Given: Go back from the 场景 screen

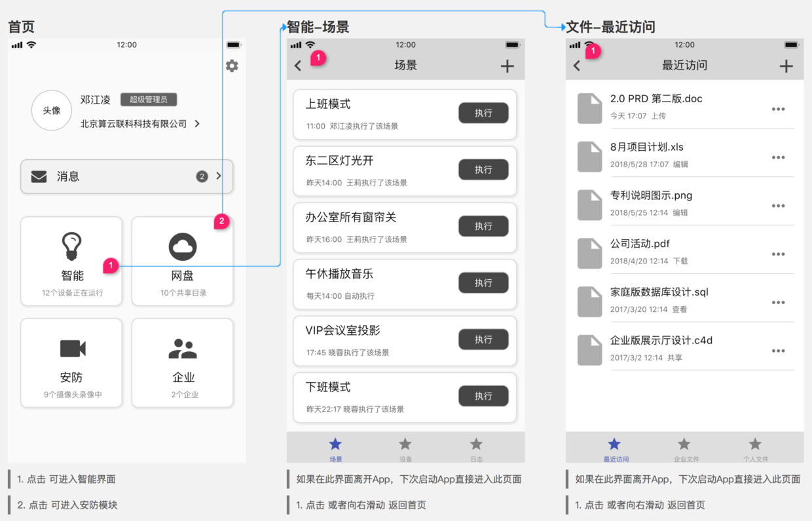Looking at the screenshot, I should 299,66.
